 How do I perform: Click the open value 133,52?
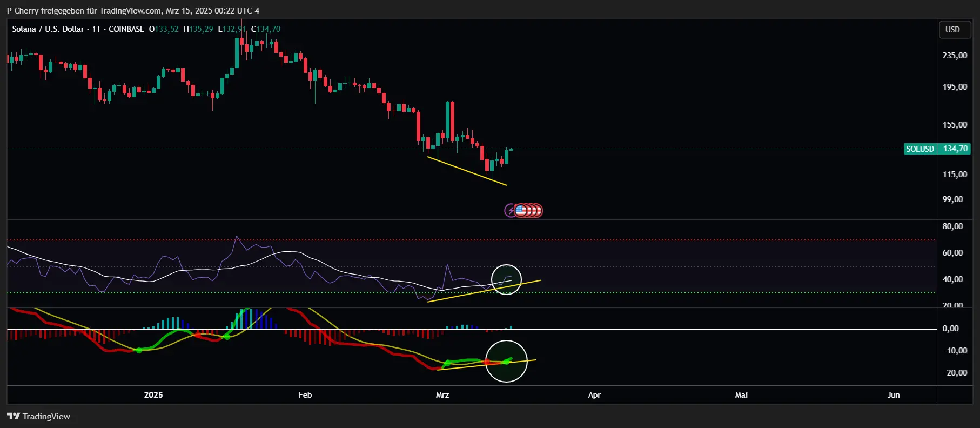click(x=166, y=29)
